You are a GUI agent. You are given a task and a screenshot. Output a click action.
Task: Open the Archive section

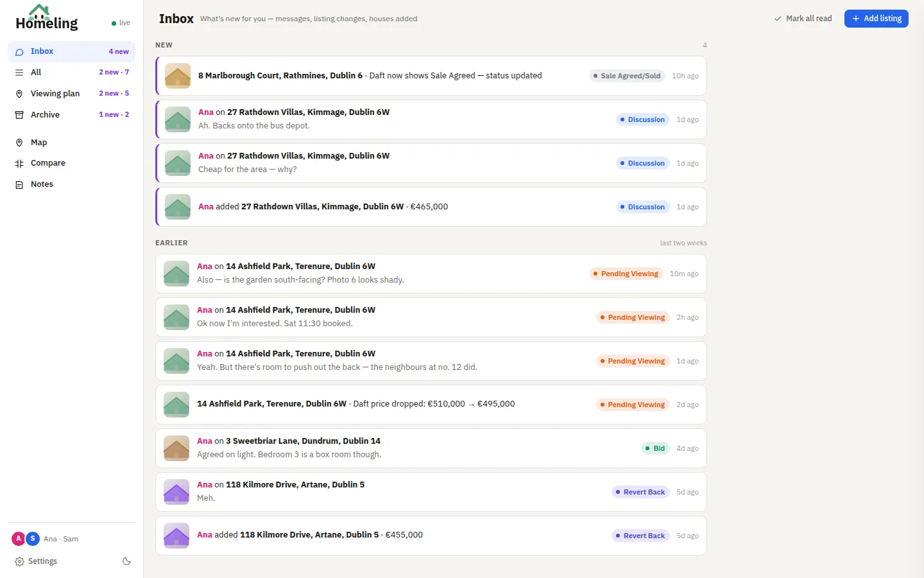71,115
